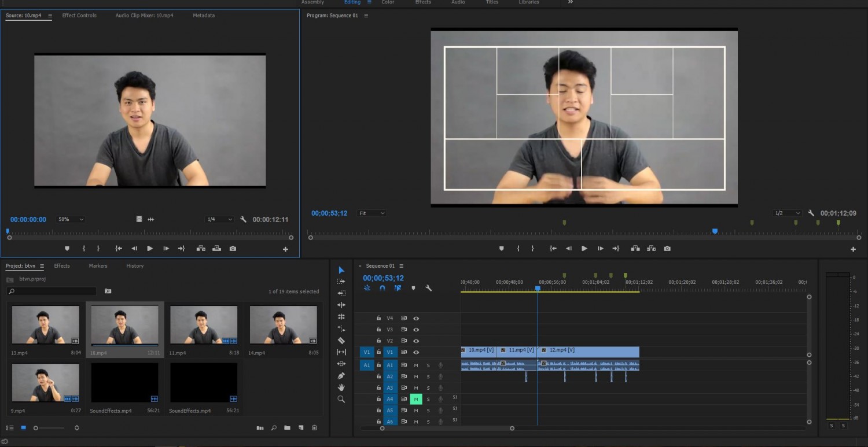Activate the Hand tool
This screenshot has width=868, height=447.
341,387
